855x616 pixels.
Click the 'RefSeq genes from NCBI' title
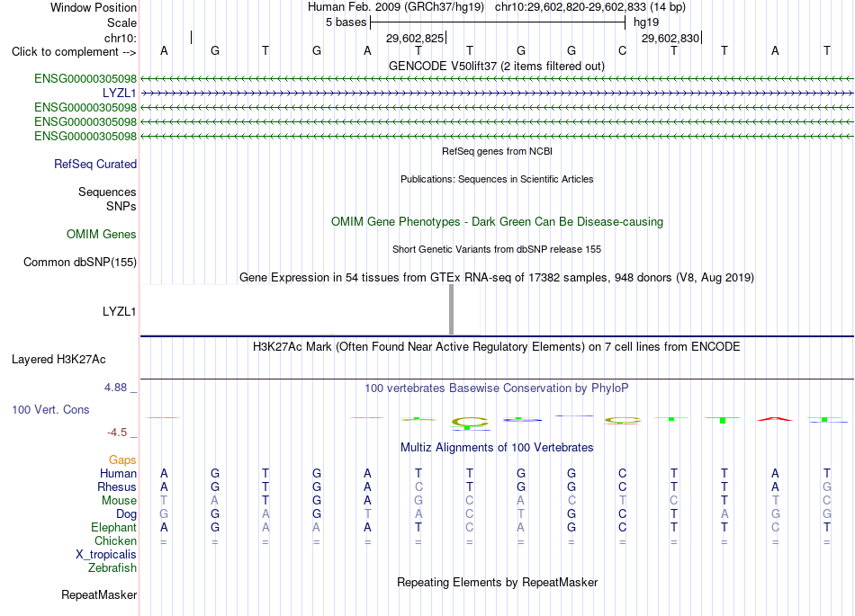(497, 151)
